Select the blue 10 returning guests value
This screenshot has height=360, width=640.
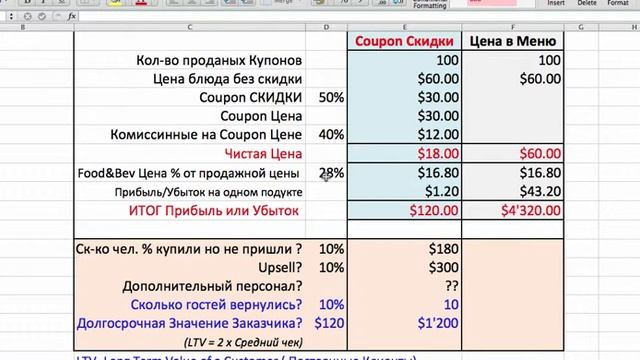pyautogui.click(x=404, y=305)
